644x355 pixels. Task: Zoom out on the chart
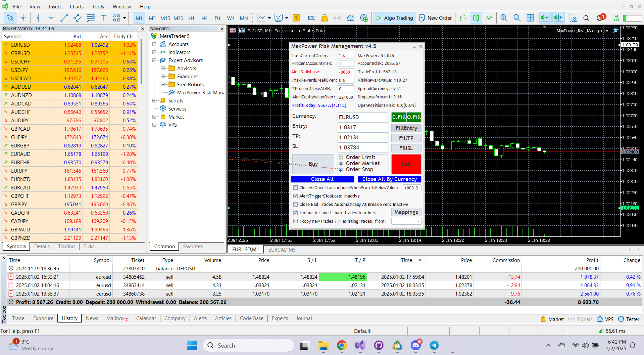(x=517, y=18)
